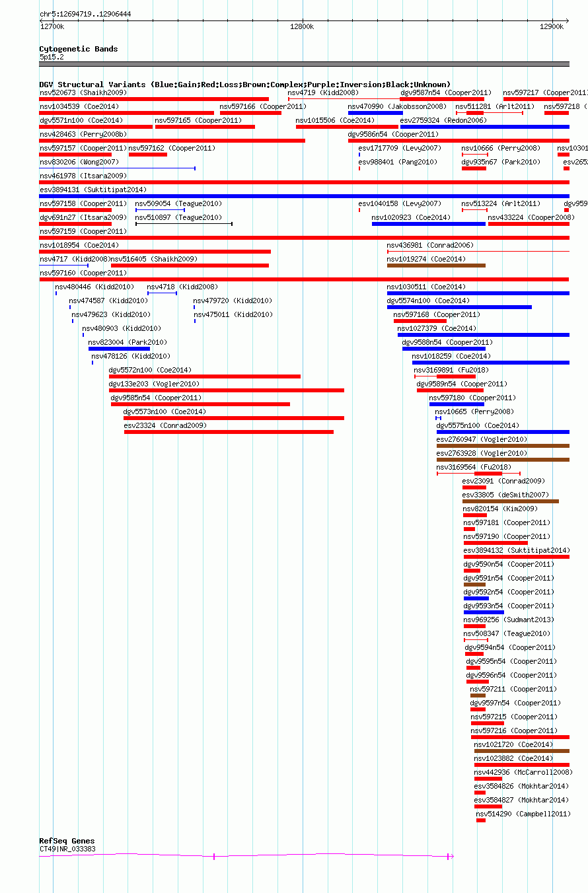This screenshot has width=588, height=893.
Task: Open nsv433224 (Cooper2008) variant
Action: [529, 224]
